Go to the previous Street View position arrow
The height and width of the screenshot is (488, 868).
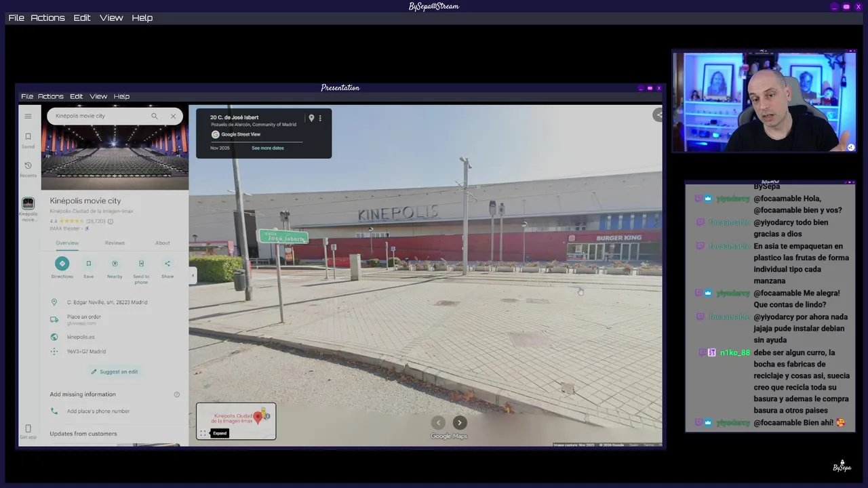pos(438,422)
